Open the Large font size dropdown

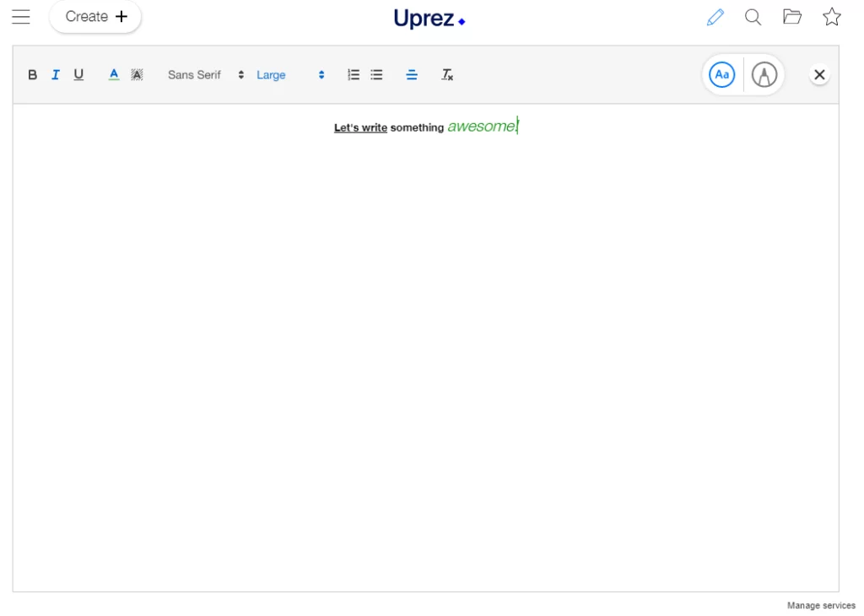click(x=290, y=75)
